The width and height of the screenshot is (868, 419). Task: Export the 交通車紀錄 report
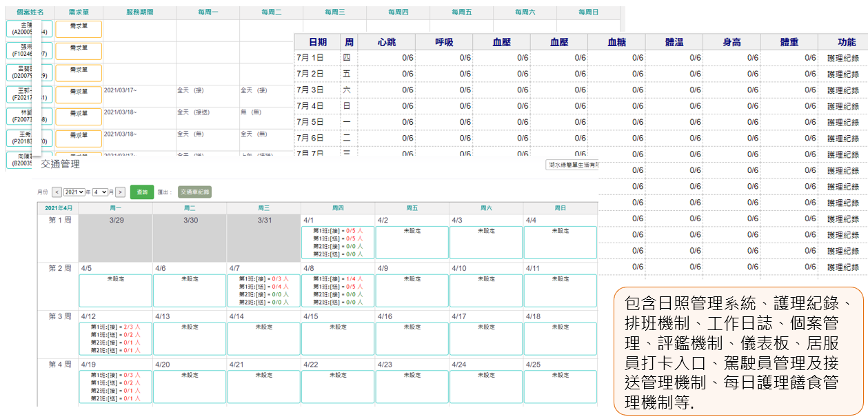194,192
